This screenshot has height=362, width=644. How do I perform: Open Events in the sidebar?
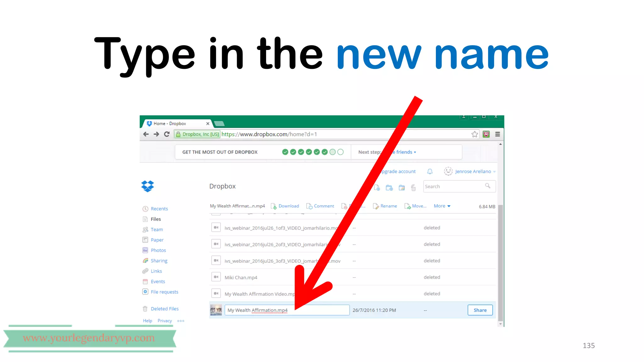click(x=154, y=282)
